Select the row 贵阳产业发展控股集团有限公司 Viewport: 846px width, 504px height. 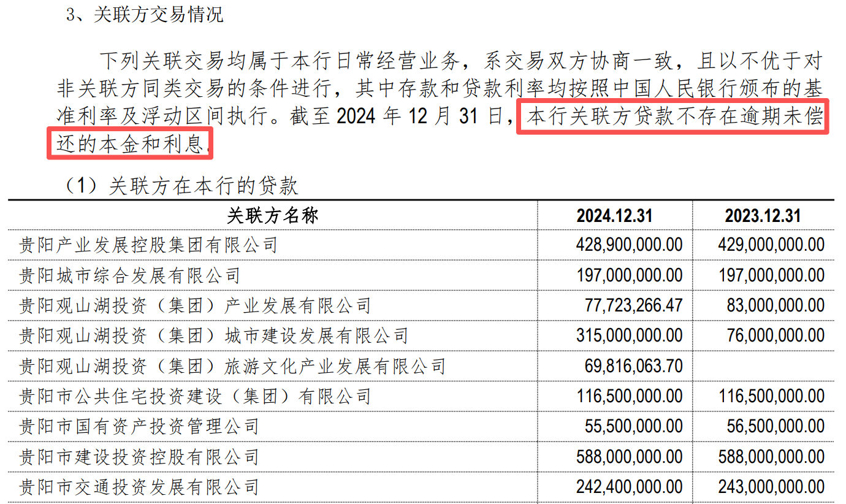pos(148,245)
